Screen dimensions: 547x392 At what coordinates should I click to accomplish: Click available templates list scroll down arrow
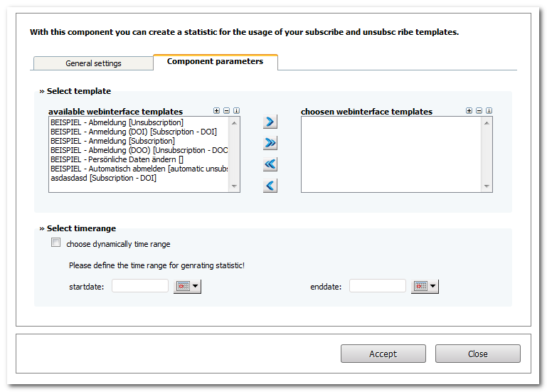tap(234, 186)
